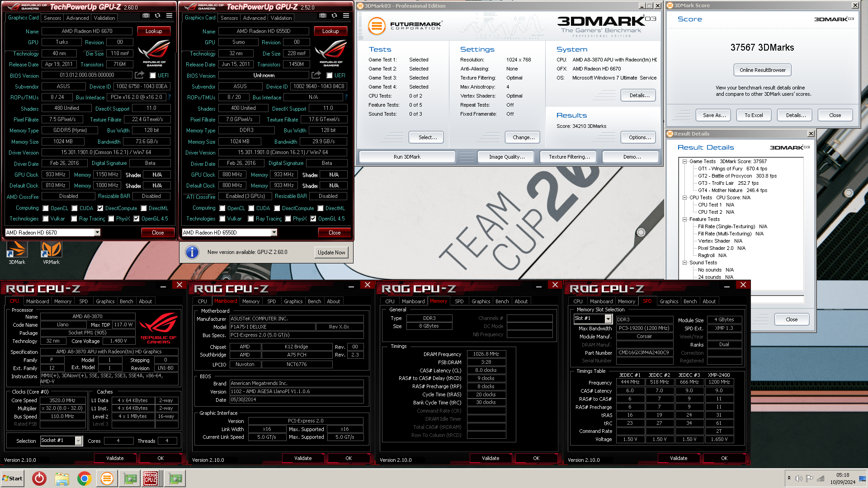Open hamburger menu in GPU-Z 2.52.0 window
The height and width of the screenshot is (488, 868).
tap(346, 15)
